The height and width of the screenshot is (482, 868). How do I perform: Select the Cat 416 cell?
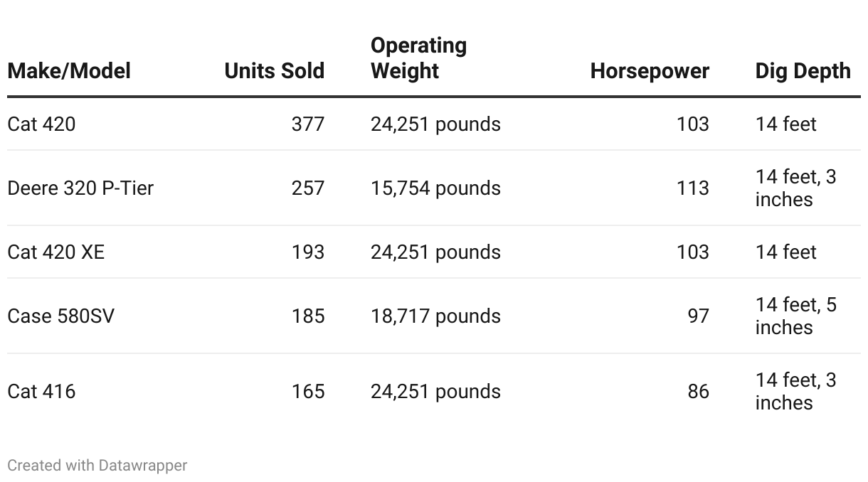pyautogui.click(x=41, y=392)
